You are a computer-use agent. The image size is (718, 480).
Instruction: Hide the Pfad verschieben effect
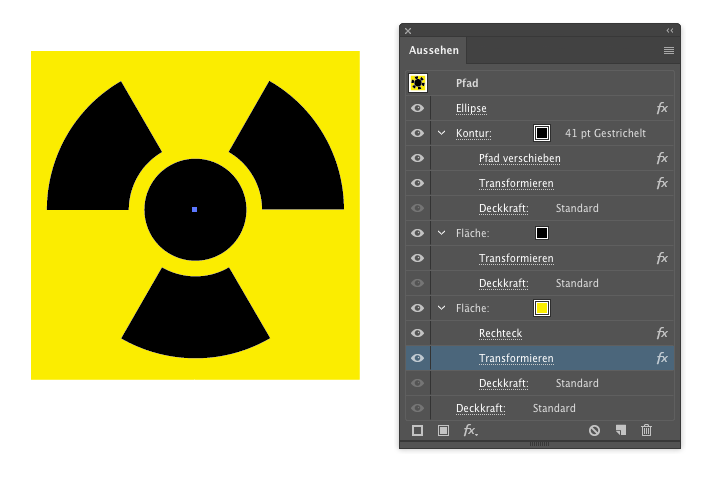point(417,158)
